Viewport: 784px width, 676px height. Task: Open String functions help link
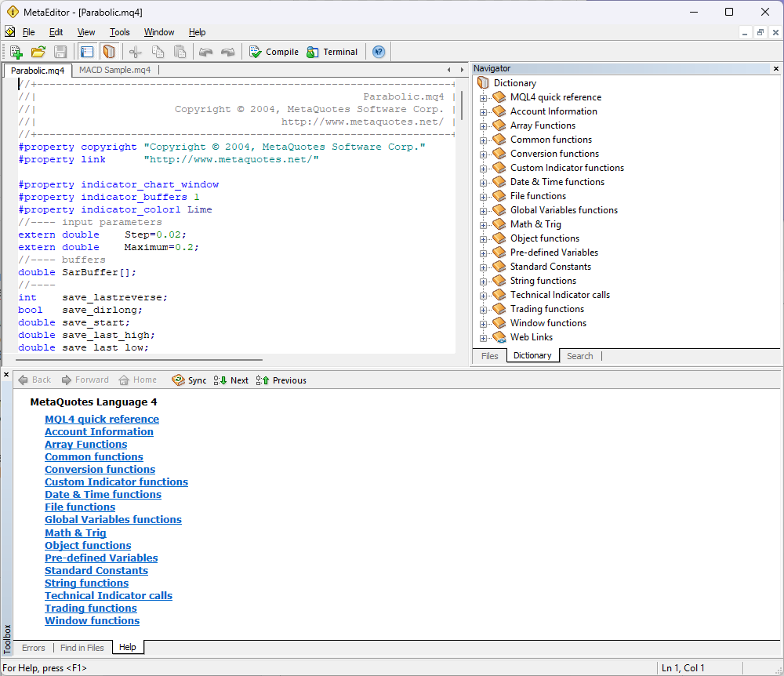pyautogui.click(x=86, y=583)
